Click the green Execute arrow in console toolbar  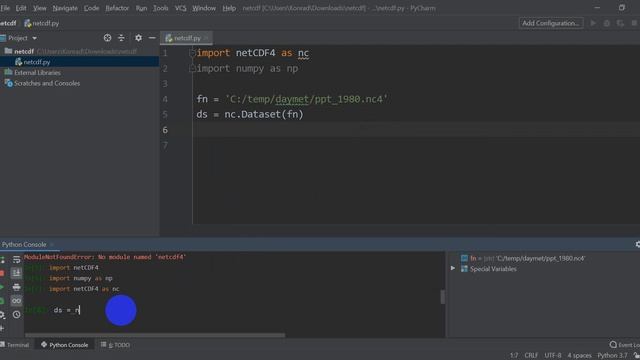coord(2,287)
